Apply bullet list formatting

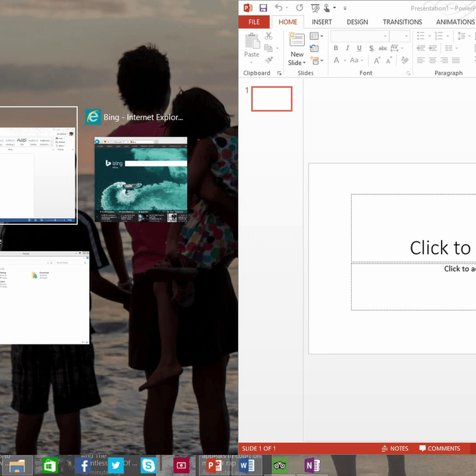420,36
